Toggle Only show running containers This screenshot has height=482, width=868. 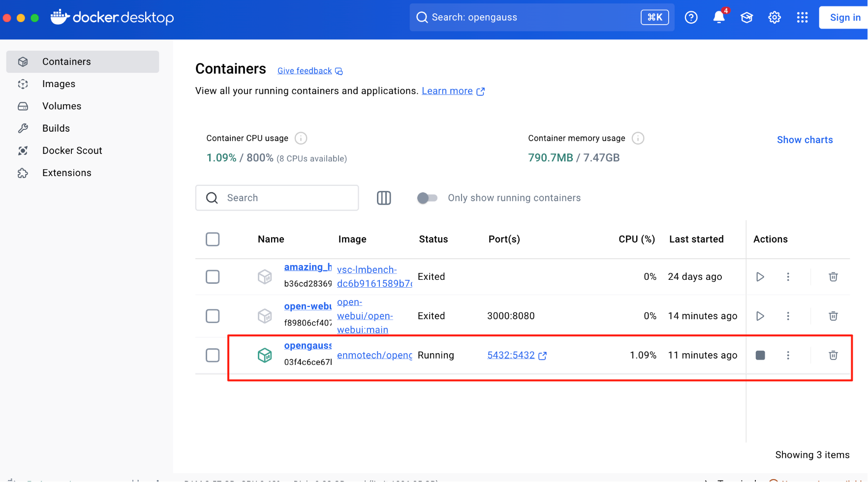click(427, 198)
